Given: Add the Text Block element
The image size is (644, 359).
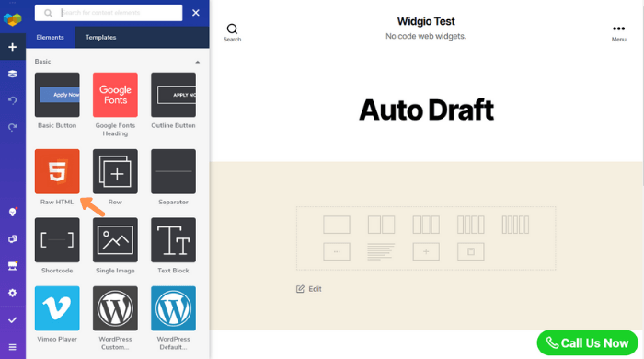Looking at the screenshot, I should tap(173, 240).
